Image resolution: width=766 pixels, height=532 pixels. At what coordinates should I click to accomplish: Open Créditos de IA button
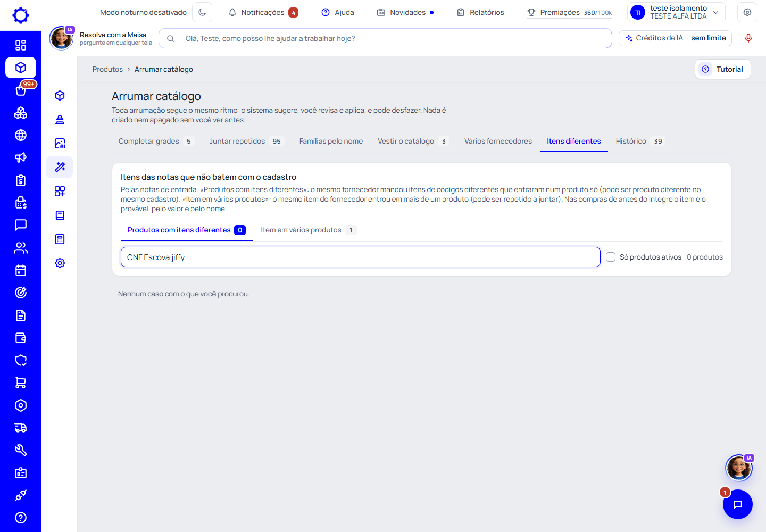pos(676,38)
